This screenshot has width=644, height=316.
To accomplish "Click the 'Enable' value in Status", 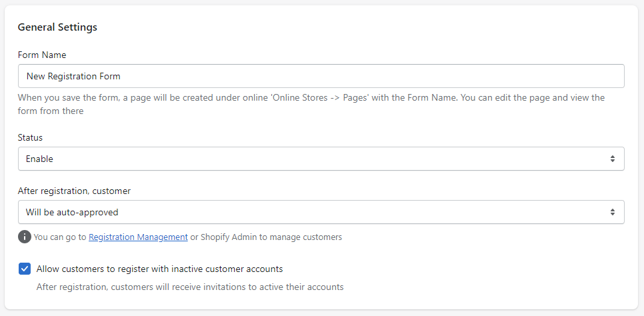I will point(39,159).
